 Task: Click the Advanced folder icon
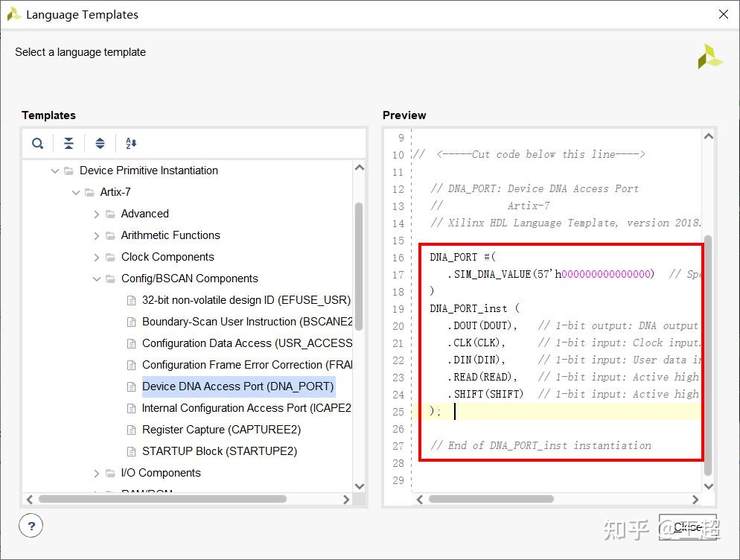pyautogui.click(x=110, y=214)
